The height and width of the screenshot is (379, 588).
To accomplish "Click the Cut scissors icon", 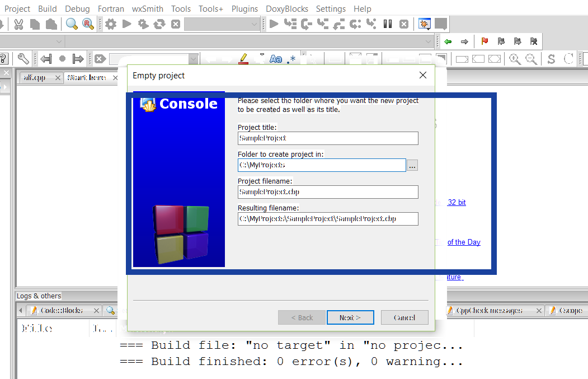I will coord(18,24).
